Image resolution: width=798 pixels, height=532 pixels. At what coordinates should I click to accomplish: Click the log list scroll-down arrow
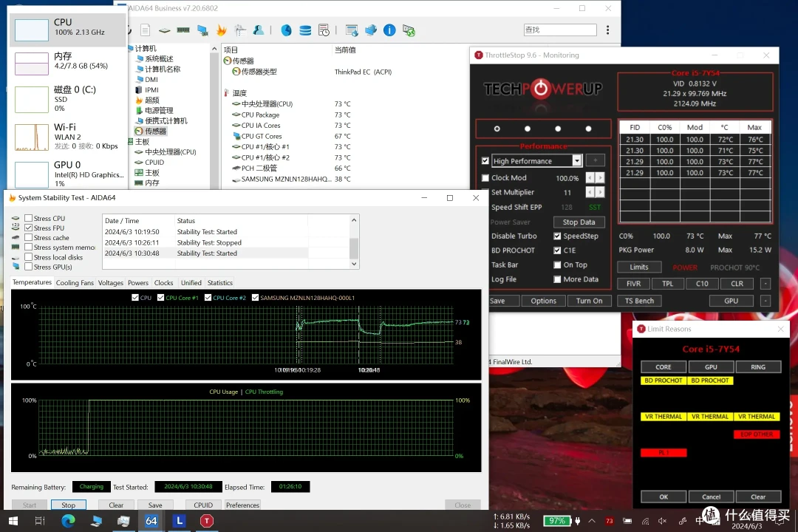click(354, 264)
